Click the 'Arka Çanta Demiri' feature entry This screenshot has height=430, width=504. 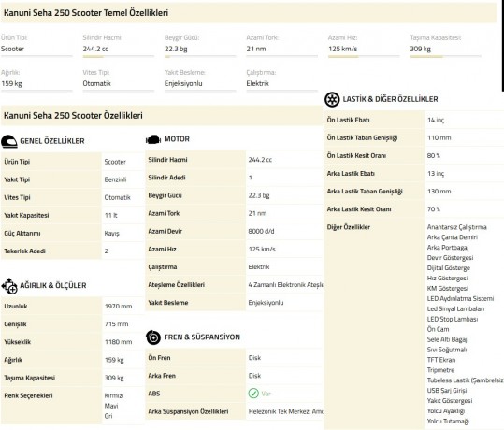point(453,237)
